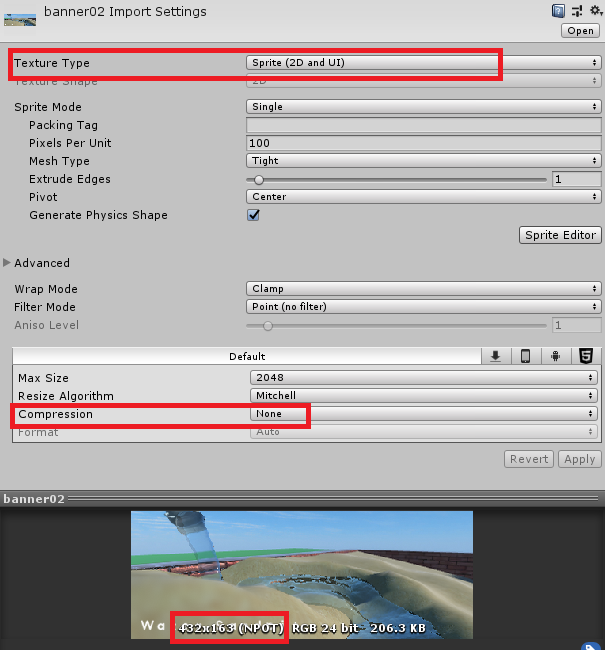Open the Max Size dropdown
Screen dimensions: 605x650
[423, 378]
